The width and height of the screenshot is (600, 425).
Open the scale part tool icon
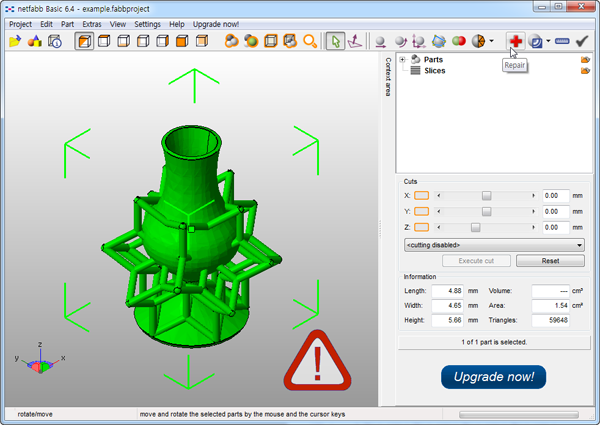click(x=419, y=41)
